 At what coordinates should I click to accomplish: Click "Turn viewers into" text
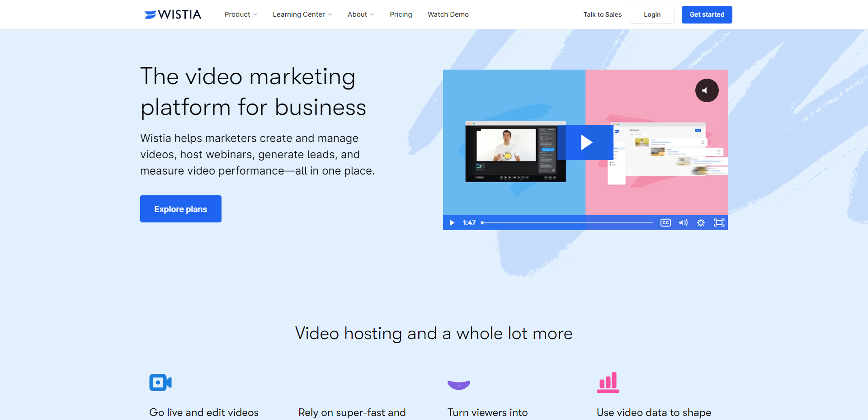point(488,412)
